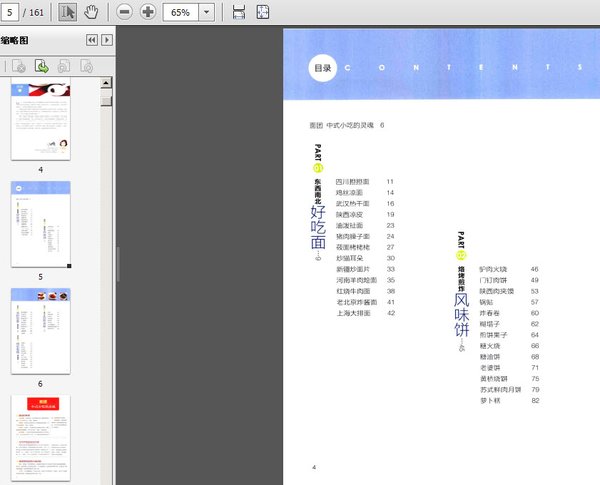Switch to the Hand pan tool
The width and height of the screenshot is (600, 485).
tap(91, 12)
